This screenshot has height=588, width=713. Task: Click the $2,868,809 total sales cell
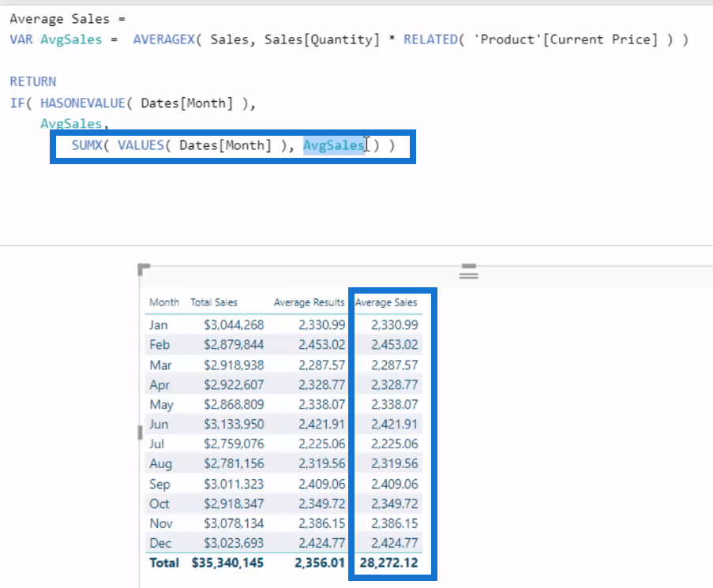(234, 404)
